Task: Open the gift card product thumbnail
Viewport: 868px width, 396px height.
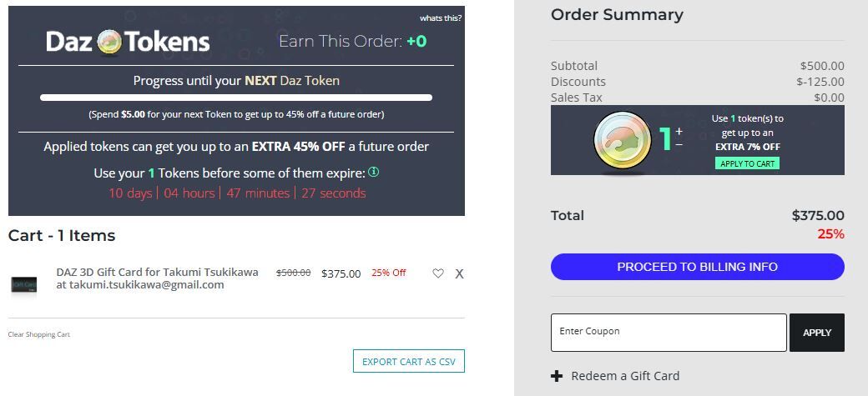Action: tap(24, 285)
